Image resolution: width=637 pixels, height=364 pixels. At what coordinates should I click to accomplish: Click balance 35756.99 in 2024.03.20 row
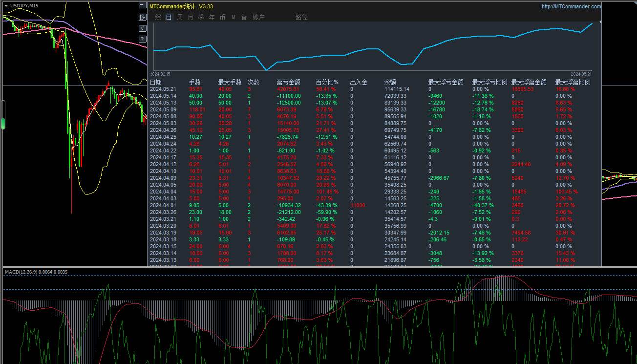tap(395, 226)
